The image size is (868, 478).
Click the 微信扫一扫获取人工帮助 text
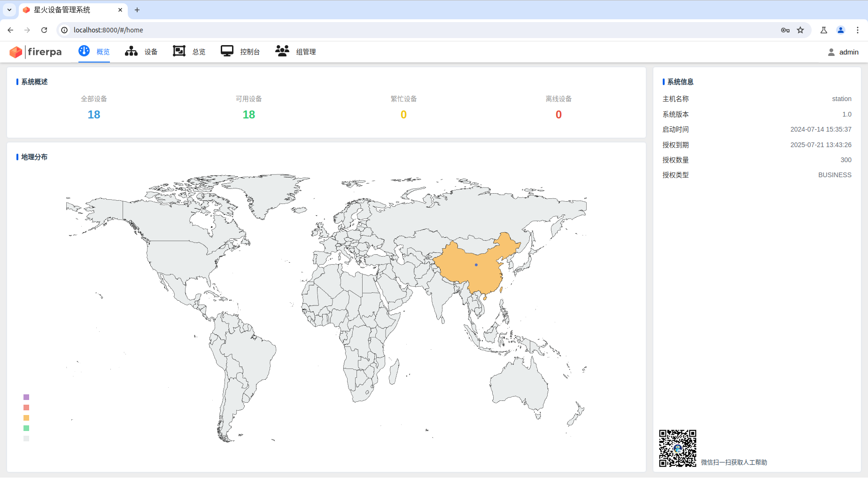tap(734, 462)
